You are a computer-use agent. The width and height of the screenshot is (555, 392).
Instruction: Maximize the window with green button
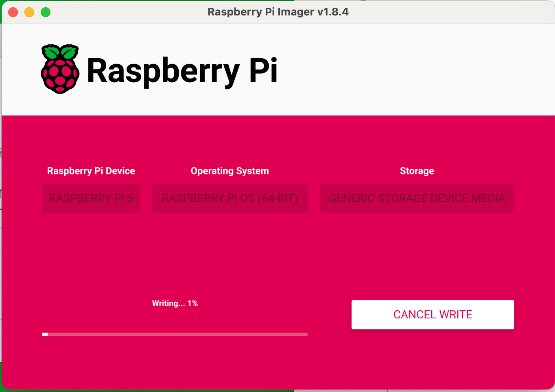pyautogui.click(x=46, y=12)
